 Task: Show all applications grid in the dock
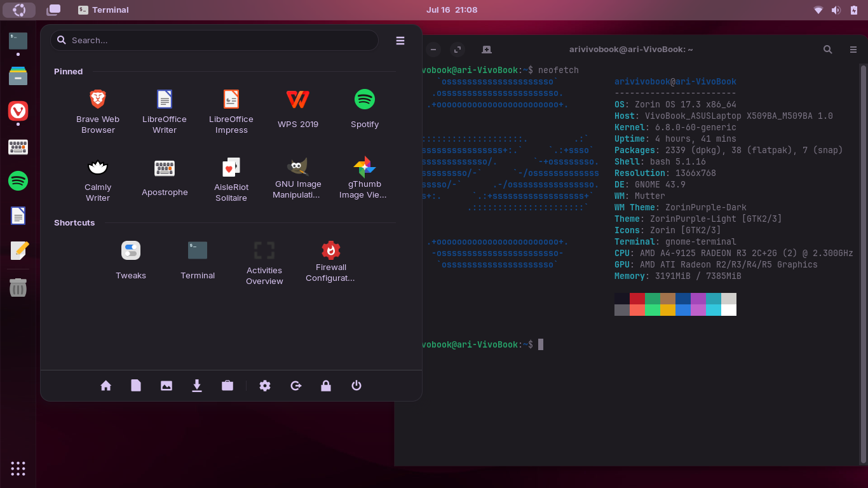18,468
